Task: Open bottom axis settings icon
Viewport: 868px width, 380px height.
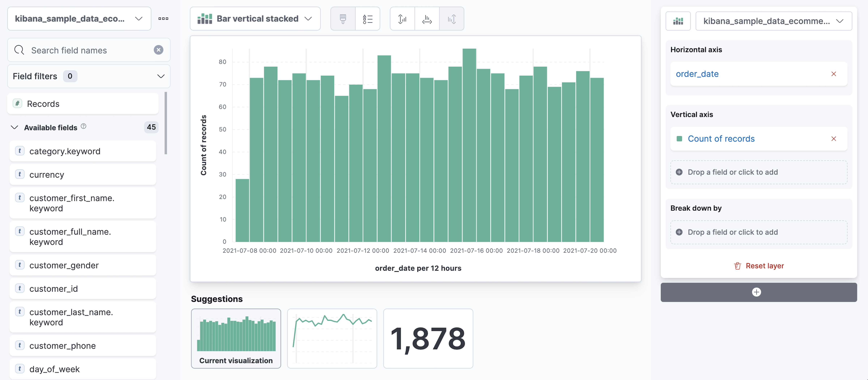Action: point(427,19)
